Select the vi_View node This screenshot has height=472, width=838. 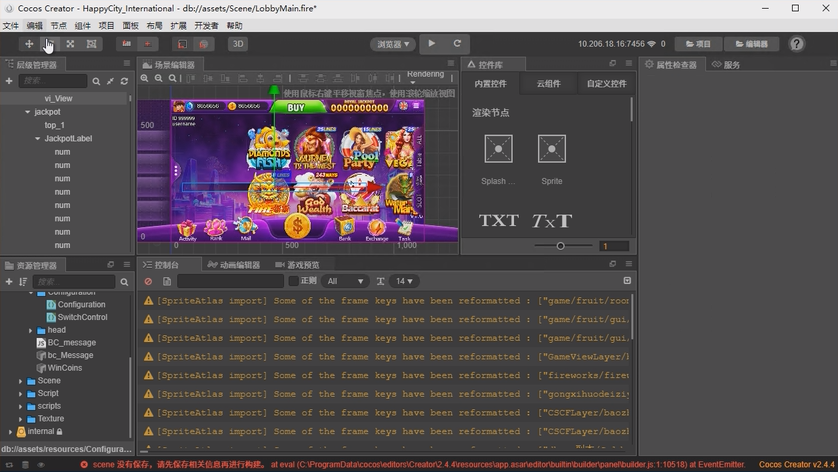tap(58, 98)
